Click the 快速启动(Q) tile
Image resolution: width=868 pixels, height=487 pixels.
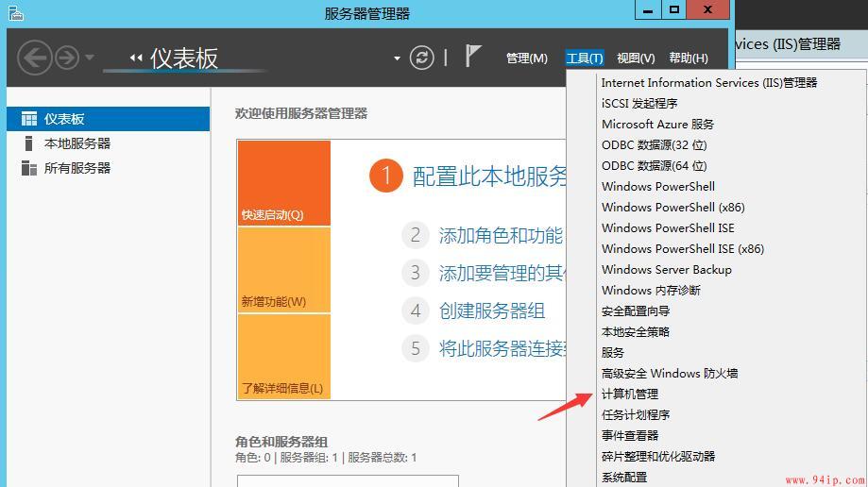(x=284, y=183)
